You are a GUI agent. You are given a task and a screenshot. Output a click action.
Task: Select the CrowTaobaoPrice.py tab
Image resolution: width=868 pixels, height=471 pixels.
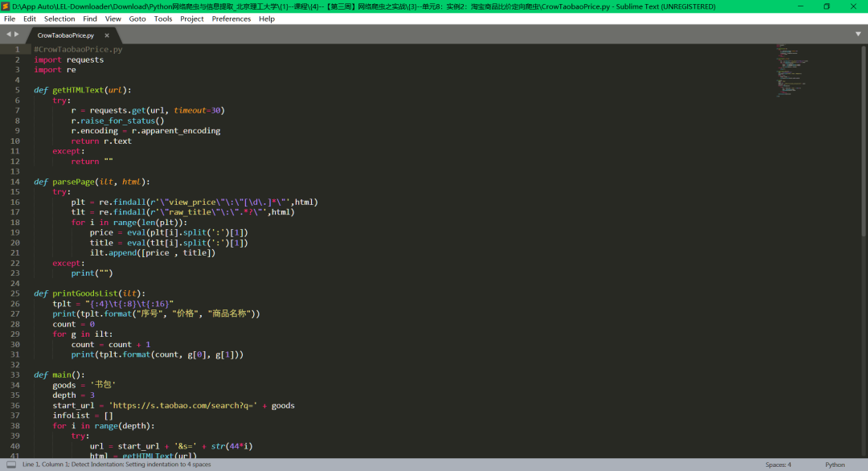tap(65, 35)
